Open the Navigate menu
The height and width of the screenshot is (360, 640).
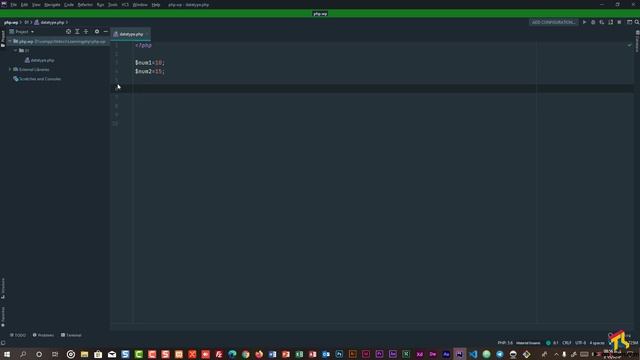click(52, 5)
